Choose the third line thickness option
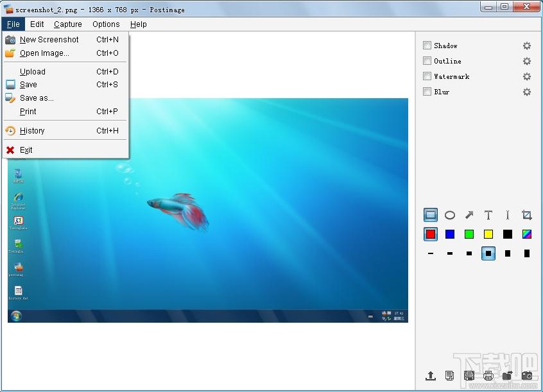 pos(469,253)
